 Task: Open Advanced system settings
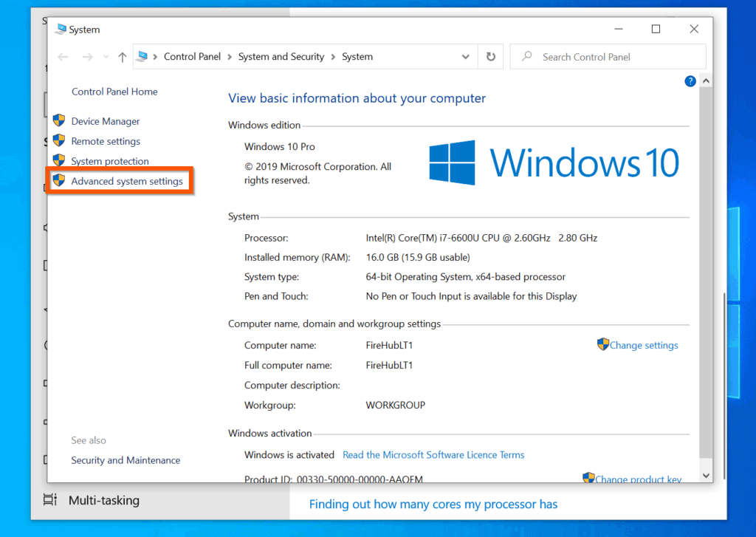(128, 181)
